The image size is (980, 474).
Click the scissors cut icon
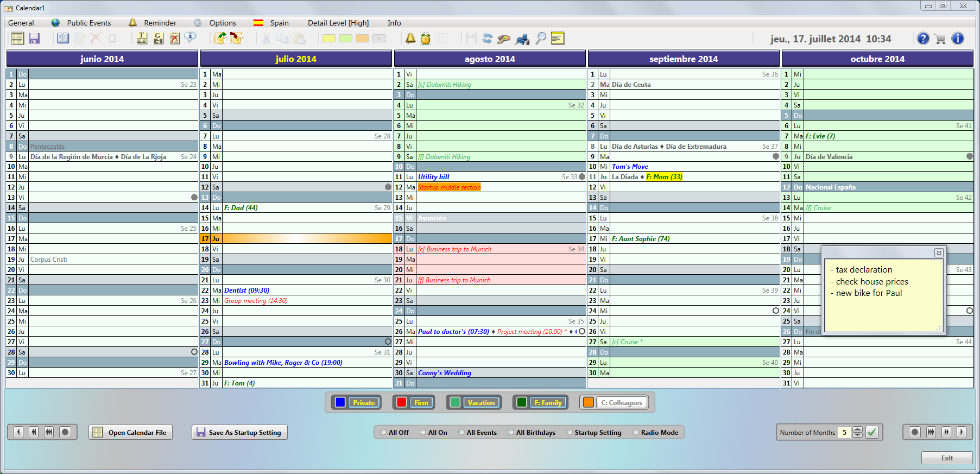click(266, 39)
